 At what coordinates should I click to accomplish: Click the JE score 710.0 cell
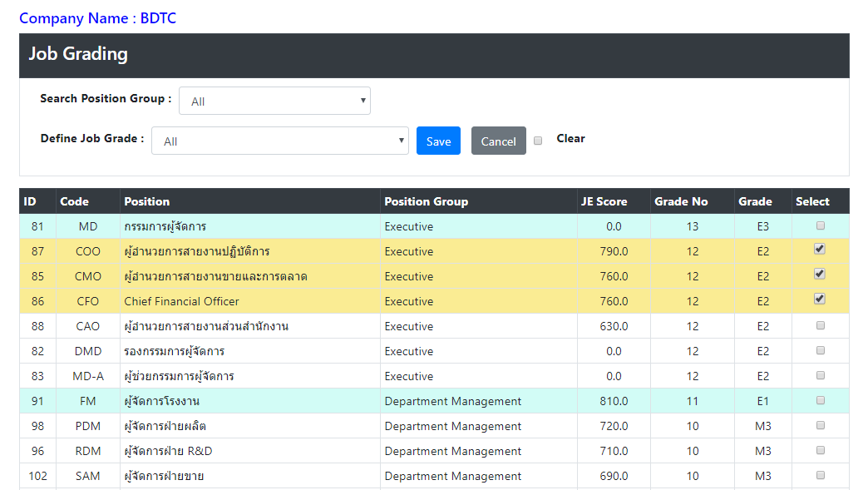pyautogui.click(x=614, y=451)
